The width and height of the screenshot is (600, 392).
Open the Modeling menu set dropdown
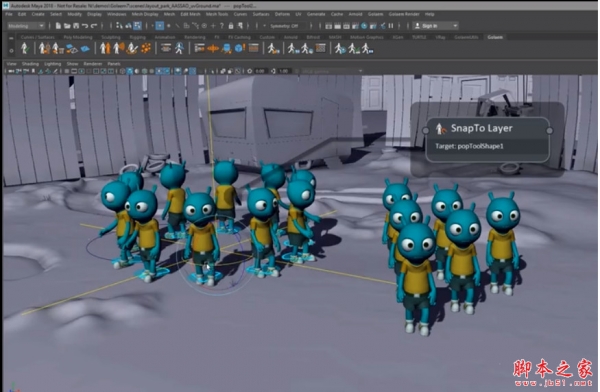[26, 26]
